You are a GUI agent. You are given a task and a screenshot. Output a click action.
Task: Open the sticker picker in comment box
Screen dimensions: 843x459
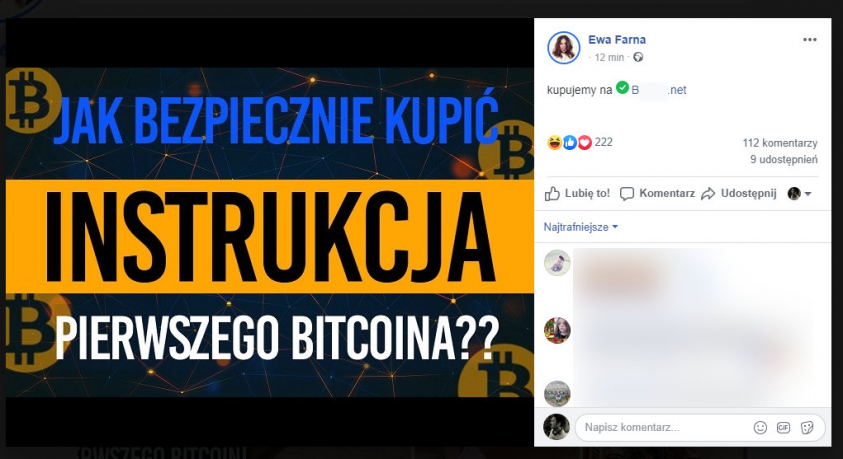tap(807, 428)
